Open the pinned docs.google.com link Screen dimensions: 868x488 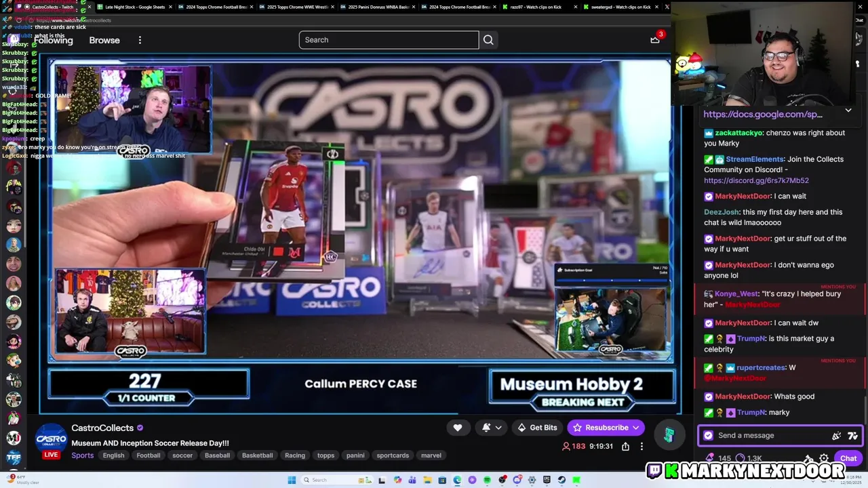(x=763, y=115)
